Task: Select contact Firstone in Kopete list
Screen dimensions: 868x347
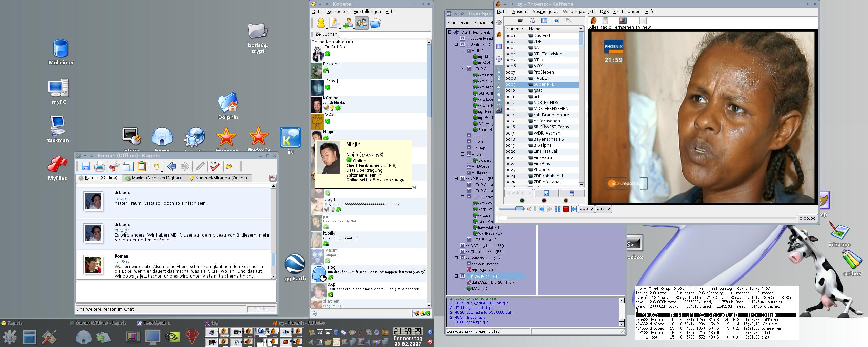Action: pos(369,70)
